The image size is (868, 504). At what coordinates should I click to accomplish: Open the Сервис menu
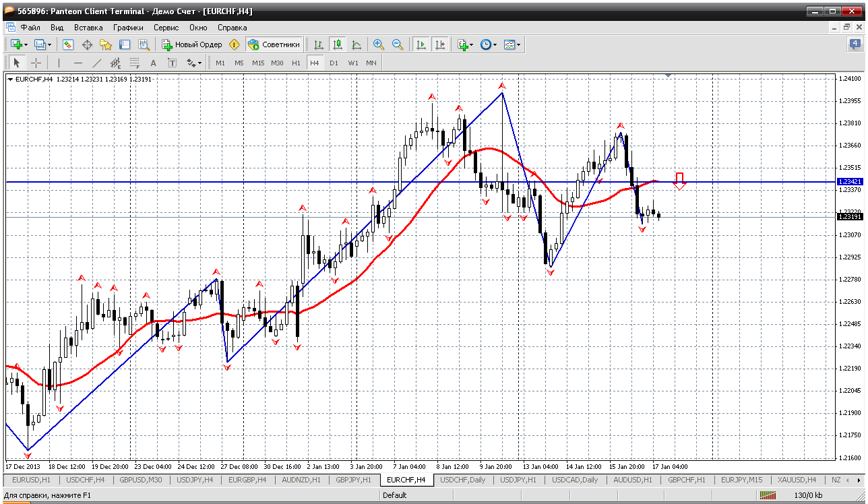(x=166, y=28)
